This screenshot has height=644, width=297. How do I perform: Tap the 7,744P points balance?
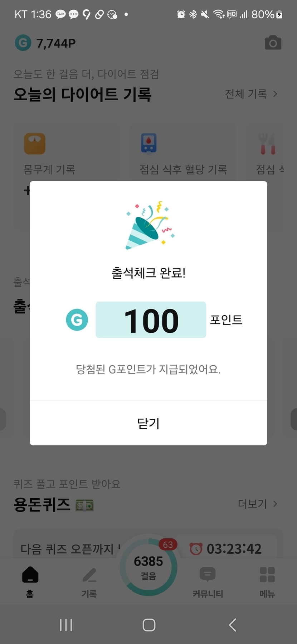tap(56, 43)
